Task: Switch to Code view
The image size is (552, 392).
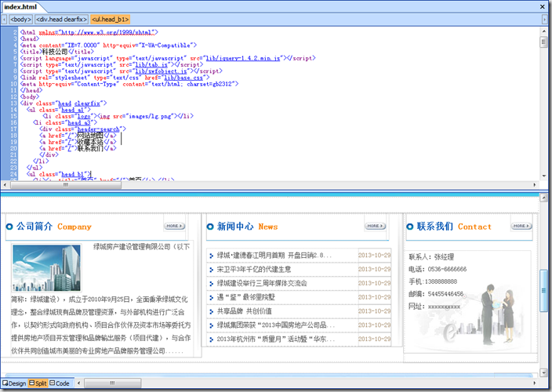Action: pos(60,383)
